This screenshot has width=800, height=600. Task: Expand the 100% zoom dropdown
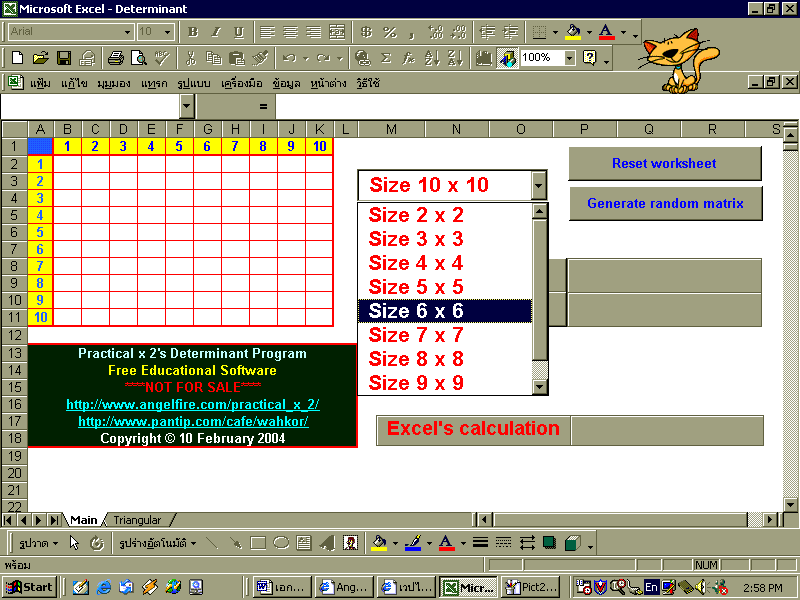570,58
